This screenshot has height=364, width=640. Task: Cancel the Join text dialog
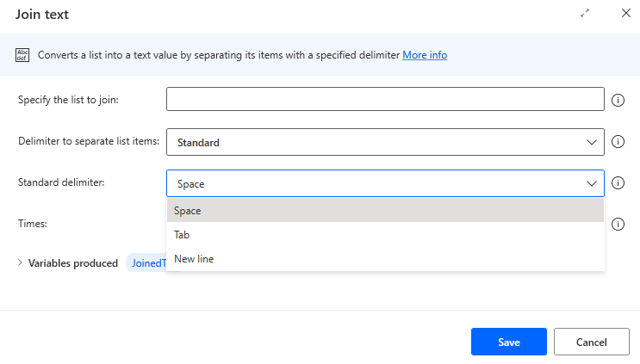(x=592, y=342)
